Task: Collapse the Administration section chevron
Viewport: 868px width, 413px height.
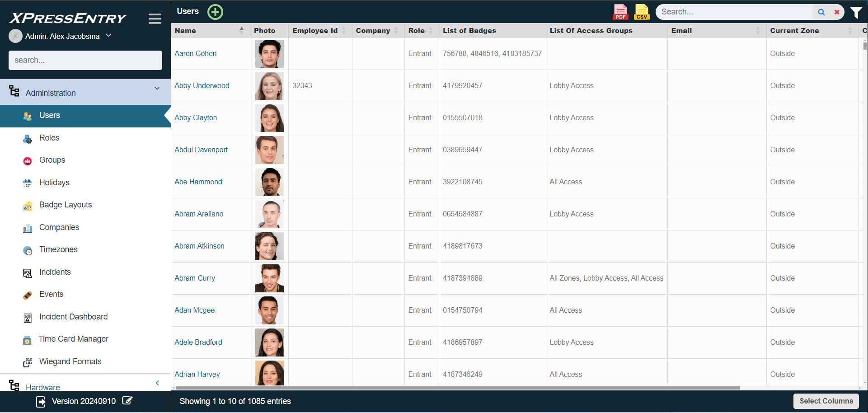Action: [157, 89]
